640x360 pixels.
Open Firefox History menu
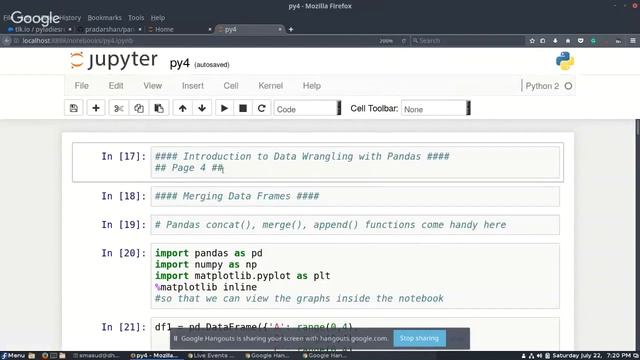(70, 18)
